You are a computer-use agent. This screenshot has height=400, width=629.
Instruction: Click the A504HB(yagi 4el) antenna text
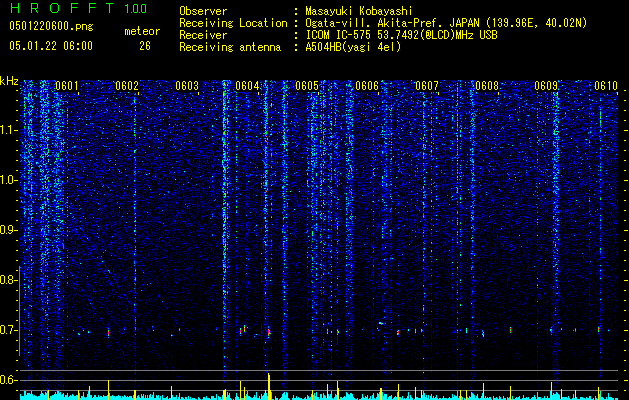pos(353,47)
